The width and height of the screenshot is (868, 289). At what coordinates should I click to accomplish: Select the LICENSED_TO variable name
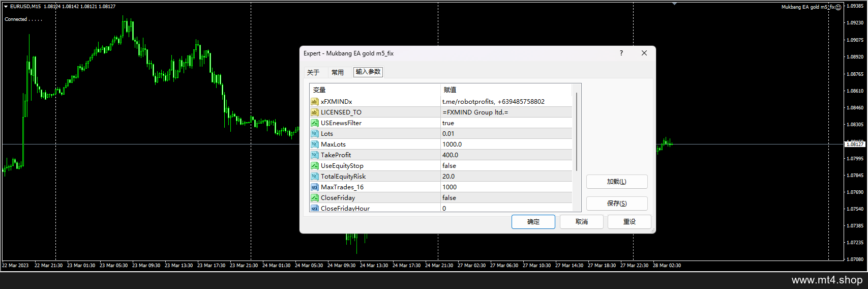pyautogui.click(x=341, y=112)
